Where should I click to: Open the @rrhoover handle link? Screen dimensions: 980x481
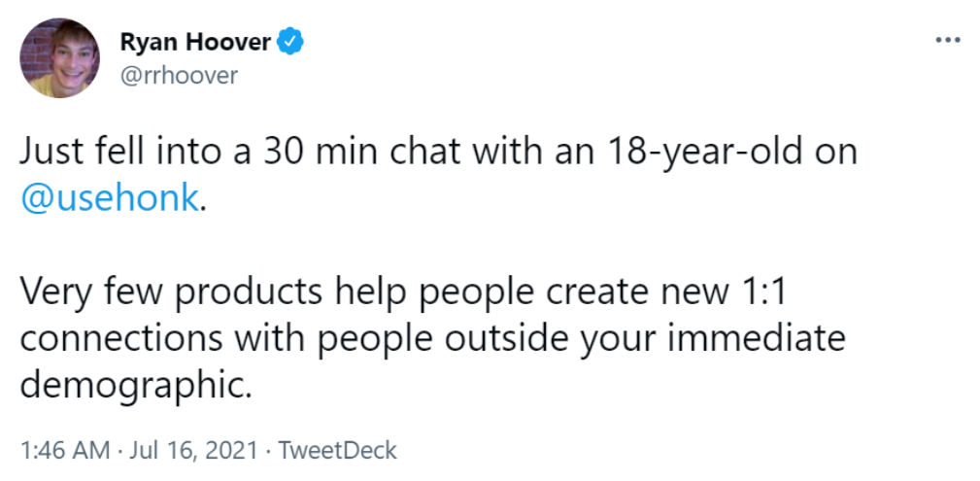click(179, 75)
